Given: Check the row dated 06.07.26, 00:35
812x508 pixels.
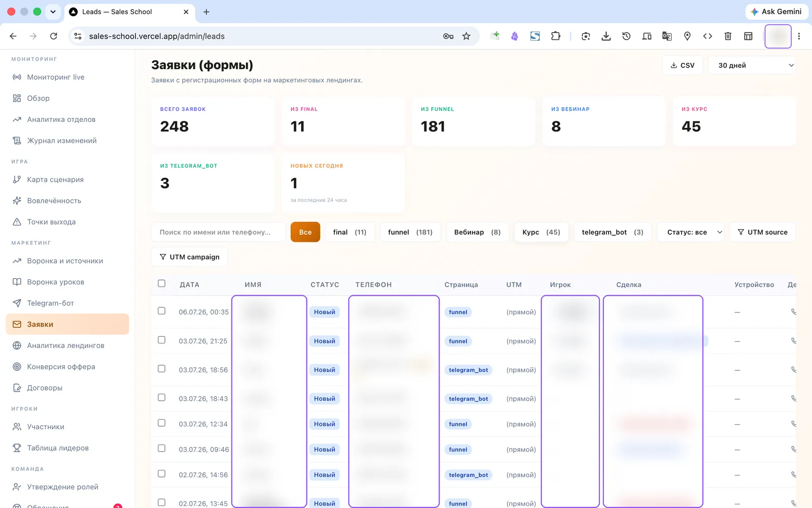Looking at the screenshot, I should click(161, 311).
